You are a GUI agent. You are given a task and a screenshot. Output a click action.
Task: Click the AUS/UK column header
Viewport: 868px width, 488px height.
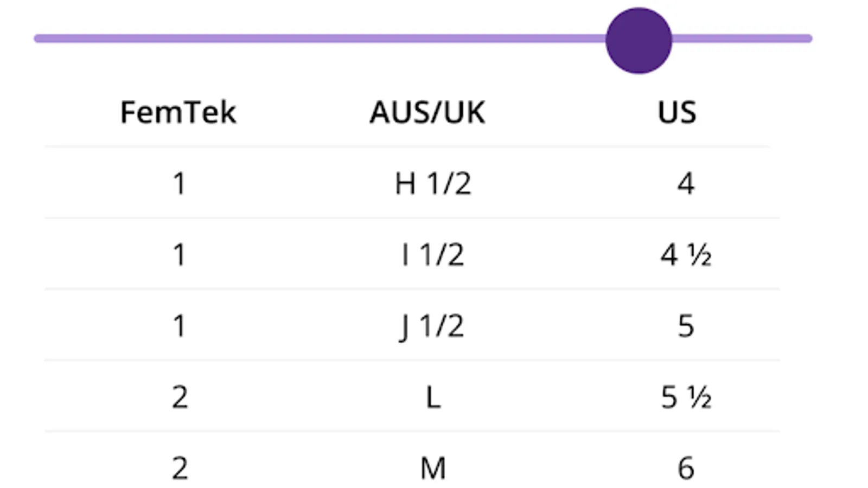coord(427,112)
